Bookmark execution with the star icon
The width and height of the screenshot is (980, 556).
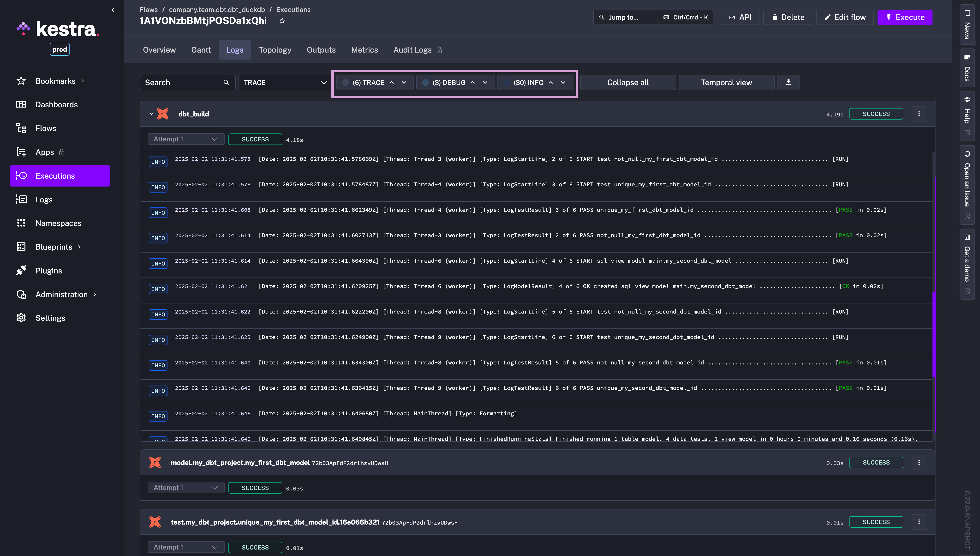coord(282,21)
